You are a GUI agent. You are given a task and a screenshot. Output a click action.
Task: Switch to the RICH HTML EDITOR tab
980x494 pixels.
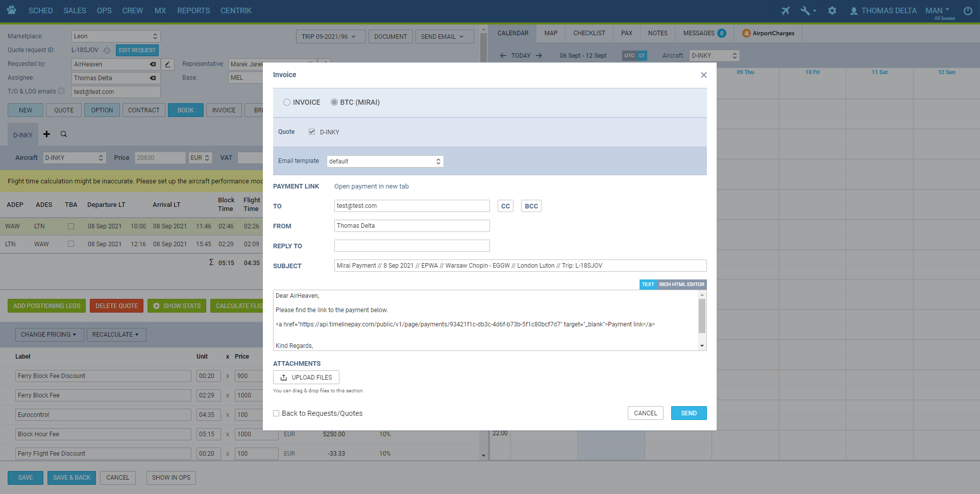(681, 285)
